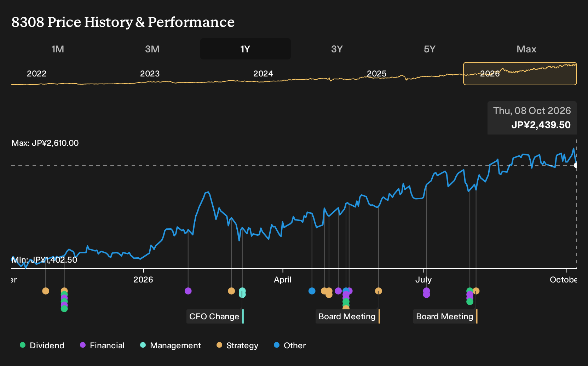The width and height of the screenshot is (588, 366).
Task: Click the "Min: JP¥1,402.50" label
Action: click(x=45, y=260)
